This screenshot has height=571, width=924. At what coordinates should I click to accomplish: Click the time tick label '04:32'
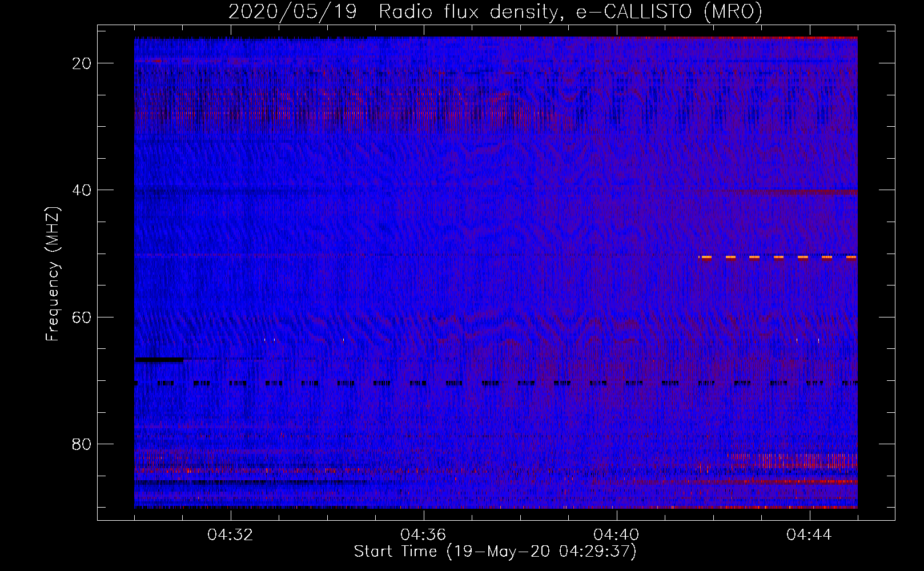(x=231, y=535)
